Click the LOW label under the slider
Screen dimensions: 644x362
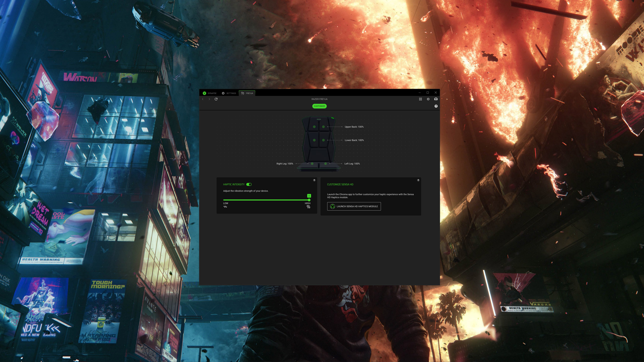226,203
